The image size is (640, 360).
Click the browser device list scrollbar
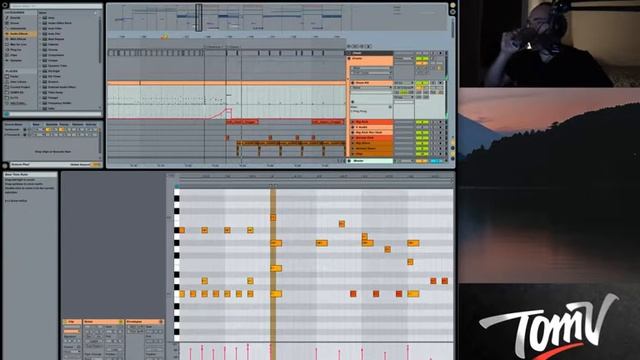click(100, 41)
